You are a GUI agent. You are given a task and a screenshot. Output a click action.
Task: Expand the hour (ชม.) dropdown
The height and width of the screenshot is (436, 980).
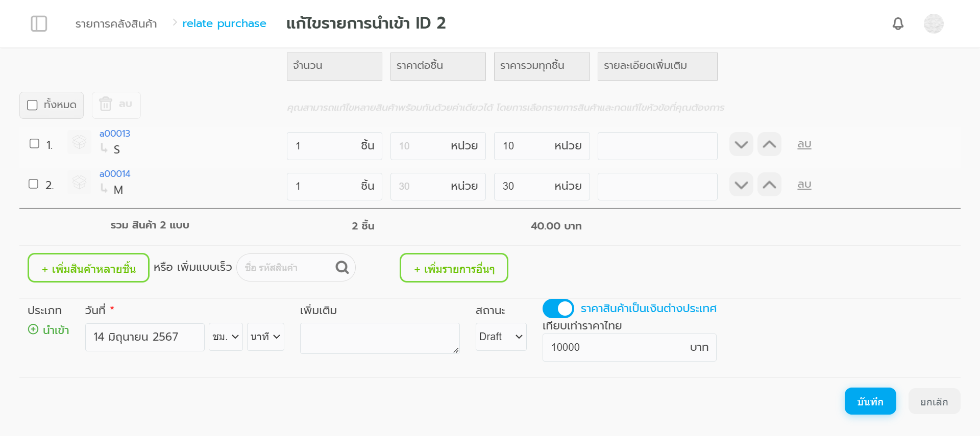(x=226, y=337)
